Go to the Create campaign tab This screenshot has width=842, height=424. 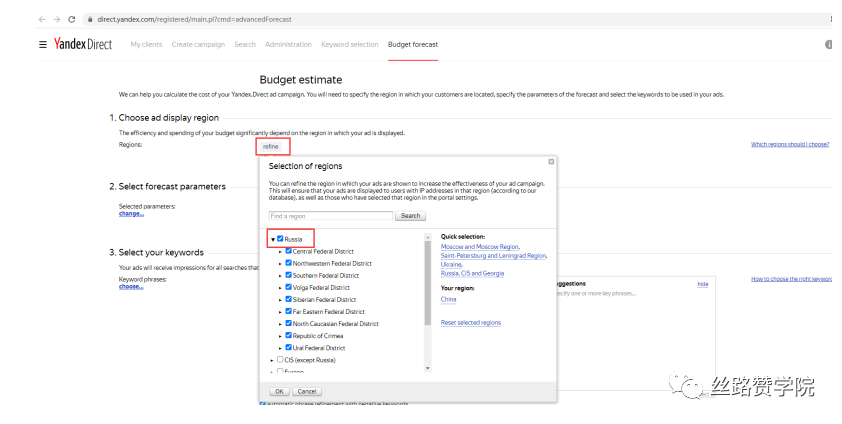click(198, 44)
